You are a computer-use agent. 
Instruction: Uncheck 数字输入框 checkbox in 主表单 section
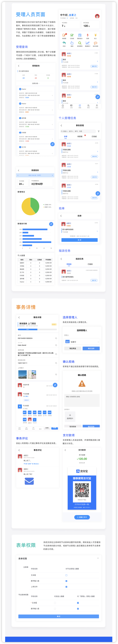click(66, 581)
